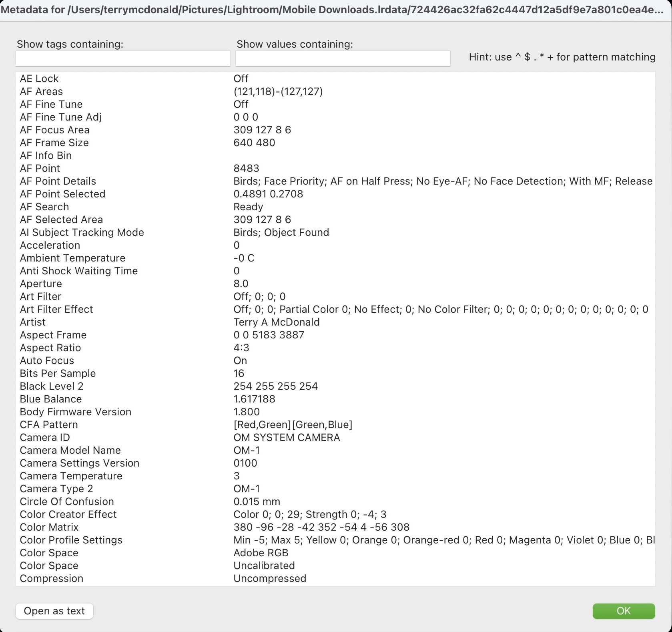Screen dimensions: 672x632
Task: Click the Color Matrix row
Action: pyautogui.click(x=49, y=527)
